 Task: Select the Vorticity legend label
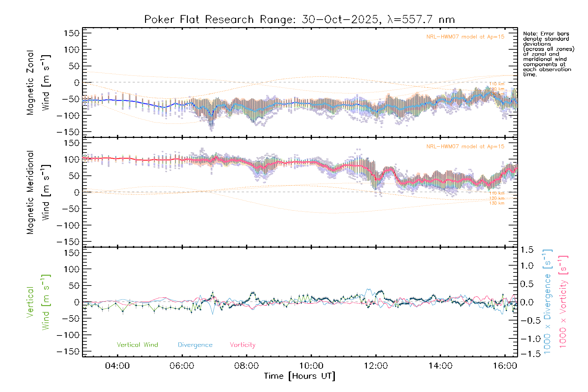tap(242, 345)
